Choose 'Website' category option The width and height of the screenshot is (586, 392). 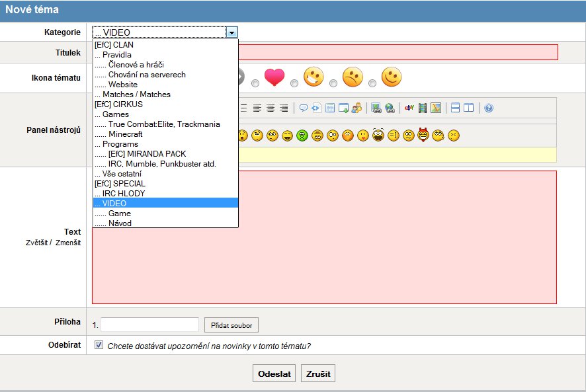pos(165,85)
